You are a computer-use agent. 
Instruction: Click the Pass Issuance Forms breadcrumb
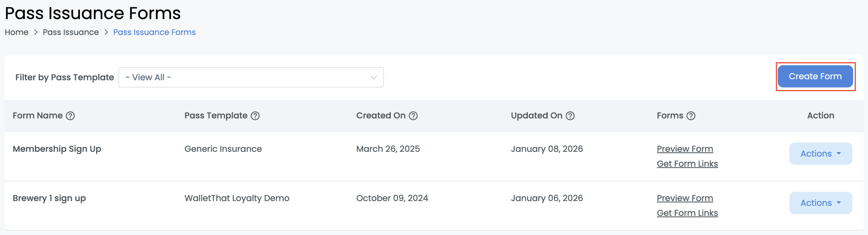pos(154,32)
